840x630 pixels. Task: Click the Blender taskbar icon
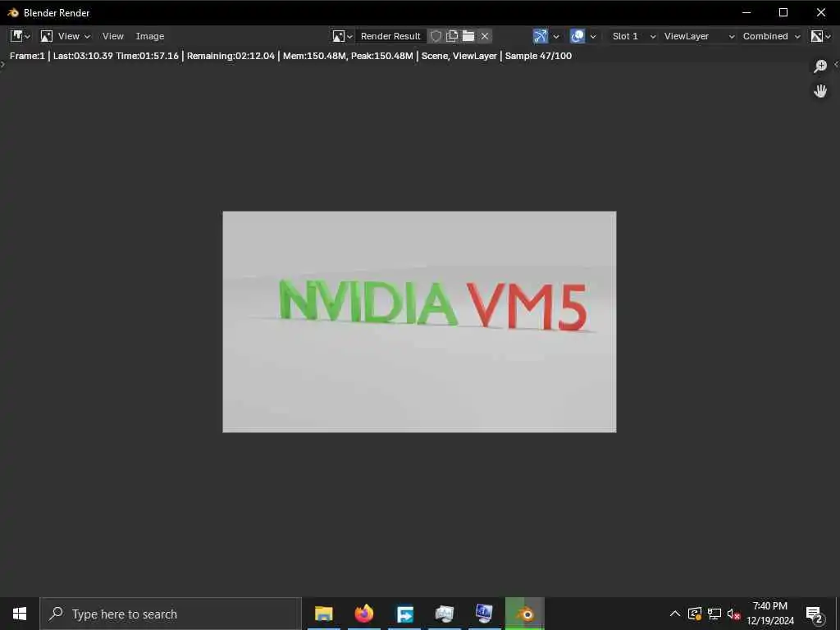pos(525,614)
